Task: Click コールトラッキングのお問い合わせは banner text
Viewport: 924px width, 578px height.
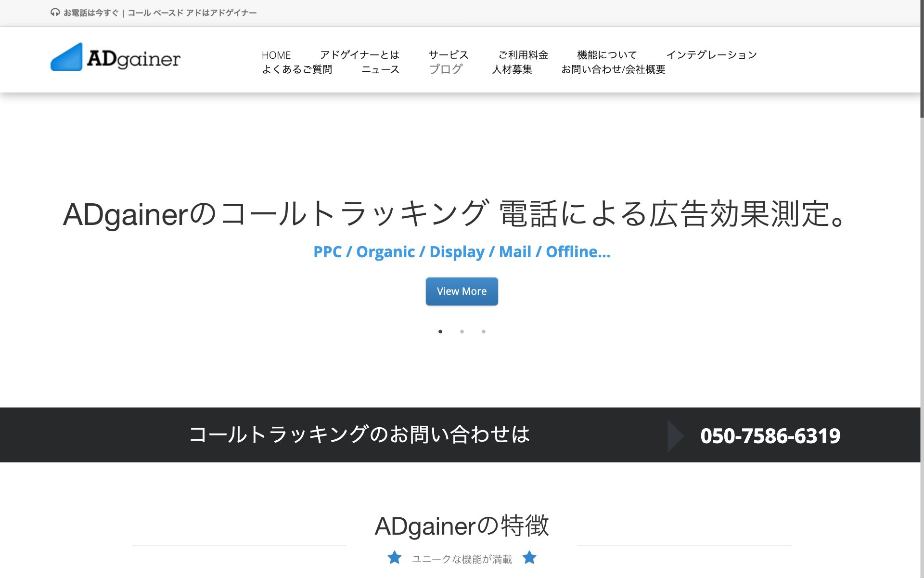Action: 359,434
